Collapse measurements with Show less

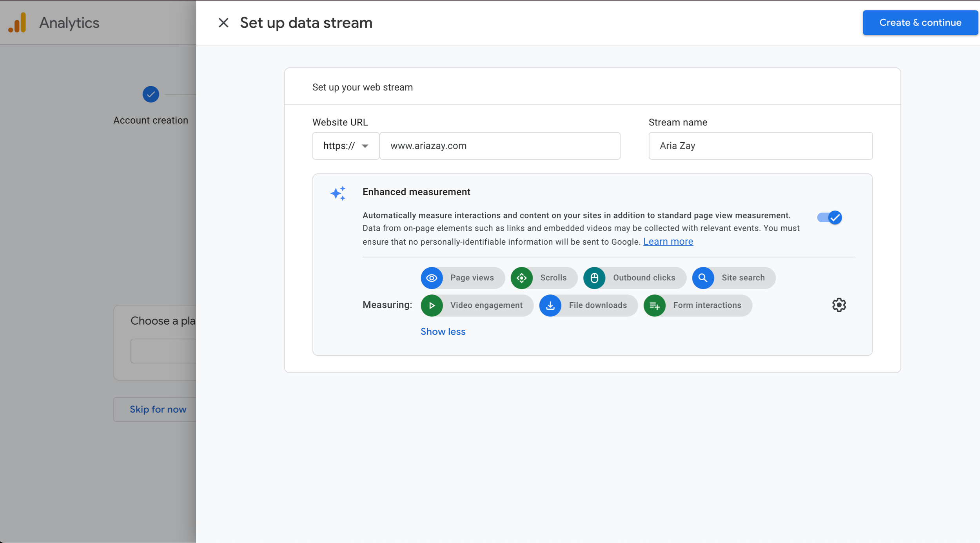coord(443,332)
